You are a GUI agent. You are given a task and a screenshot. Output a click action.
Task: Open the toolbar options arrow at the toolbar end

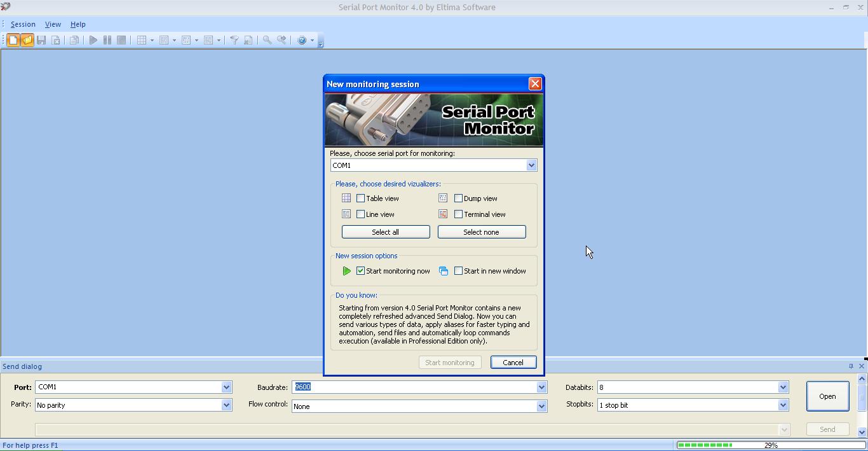click(321, 42)
